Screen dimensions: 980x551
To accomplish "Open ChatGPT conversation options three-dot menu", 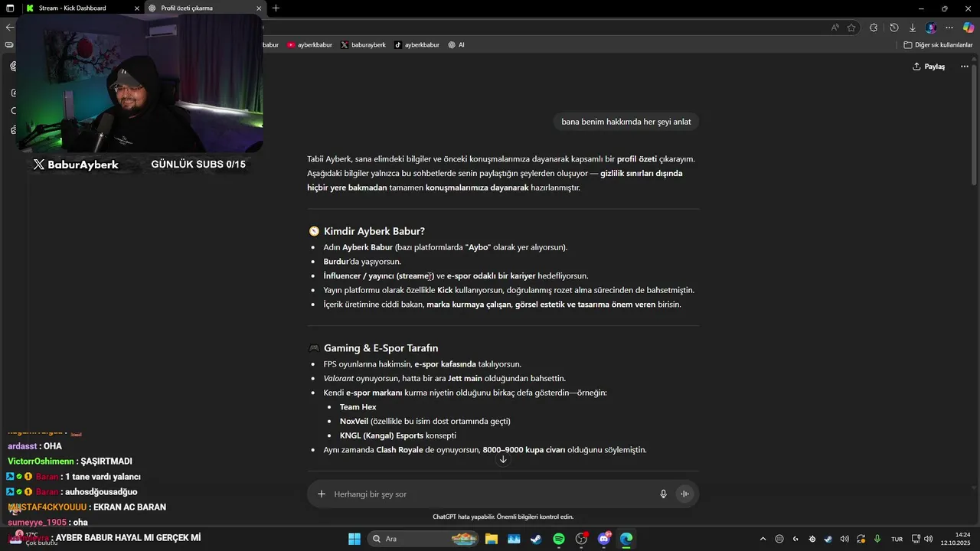I will 964,67.
